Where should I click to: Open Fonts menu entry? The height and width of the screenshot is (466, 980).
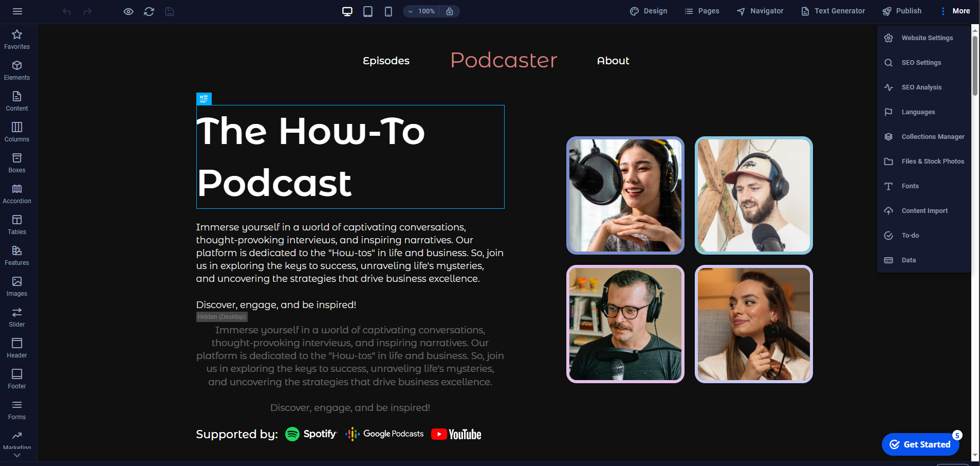tap(924, 186)
